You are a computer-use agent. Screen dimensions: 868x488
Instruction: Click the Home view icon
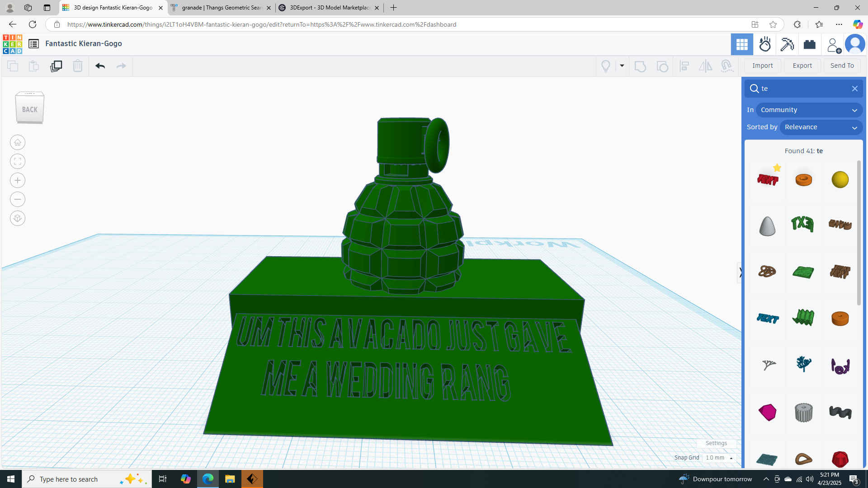tap(18, 142)
